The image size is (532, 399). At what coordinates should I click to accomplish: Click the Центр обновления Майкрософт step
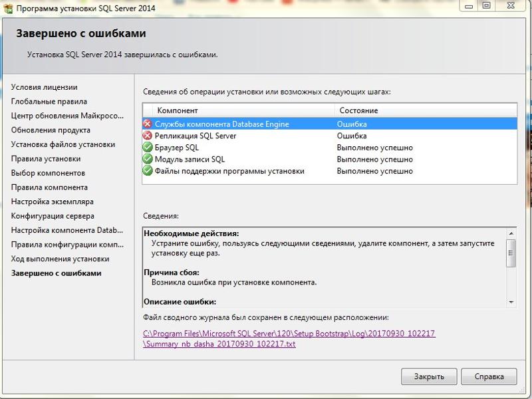(x=67, y=116)
